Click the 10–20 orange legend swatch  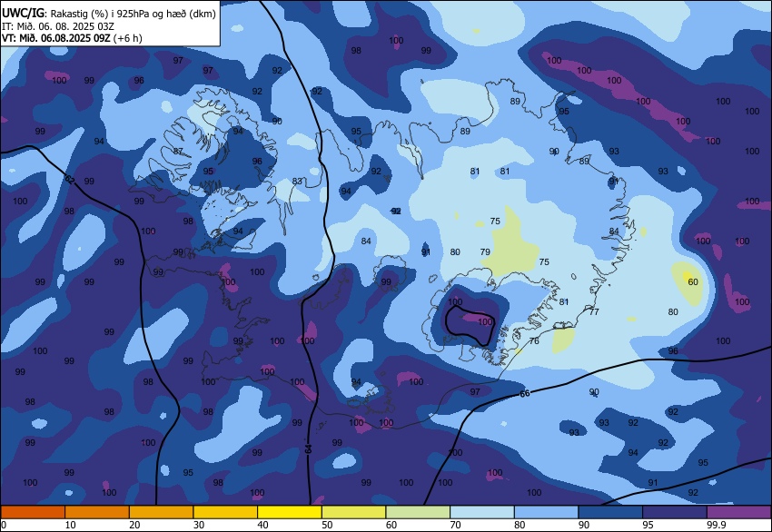pos(97,512)
